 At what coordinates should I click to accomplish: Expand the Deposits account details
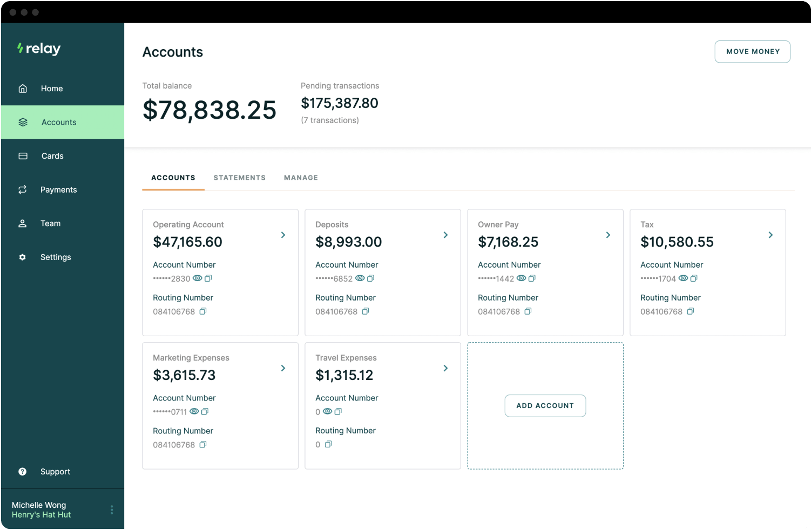pos(445,235)
